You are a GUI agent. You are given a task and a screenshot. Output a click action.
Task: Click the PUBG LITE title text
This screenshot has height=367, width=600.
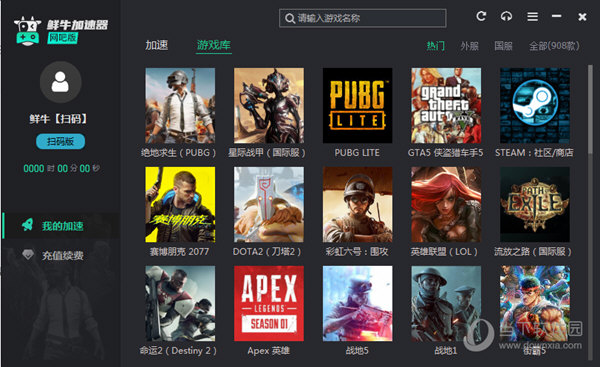(357, 153)
